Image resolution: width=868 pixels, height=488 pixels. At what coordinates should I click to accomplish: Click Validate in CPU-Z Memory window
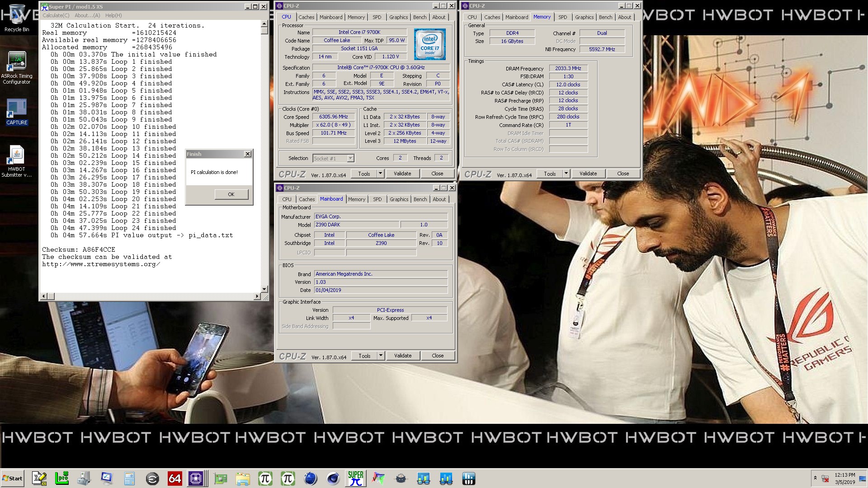click(588, 174)
